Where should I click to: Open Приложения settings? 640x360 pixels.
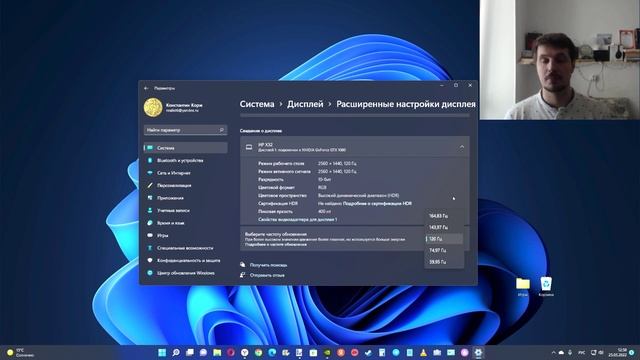click(186, 198)
